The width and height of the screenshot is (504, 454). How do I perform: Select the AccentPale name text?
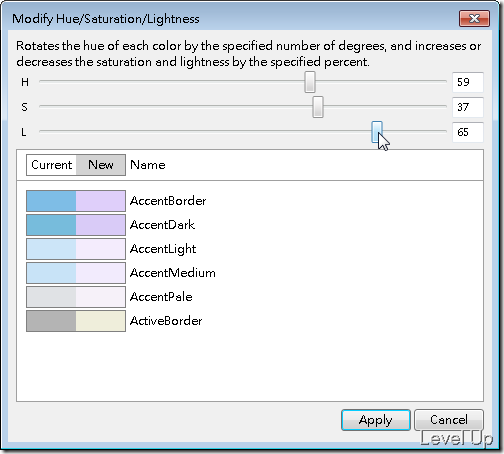161,297
